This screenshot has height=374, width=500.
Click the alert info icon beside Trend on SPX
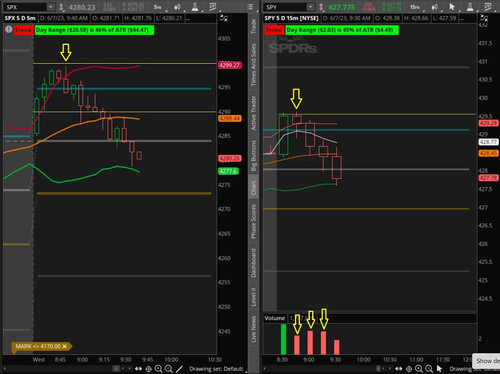(x=8, y=30)
